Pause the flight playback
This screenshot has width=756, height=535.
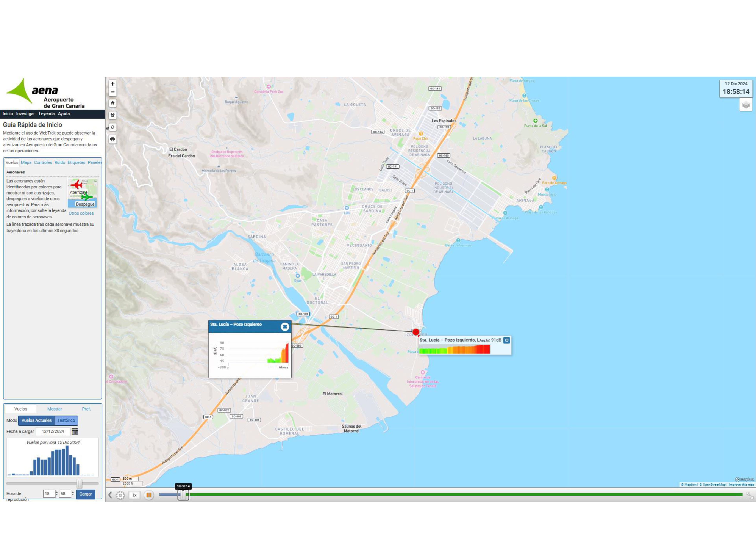(x=149, y=495)
